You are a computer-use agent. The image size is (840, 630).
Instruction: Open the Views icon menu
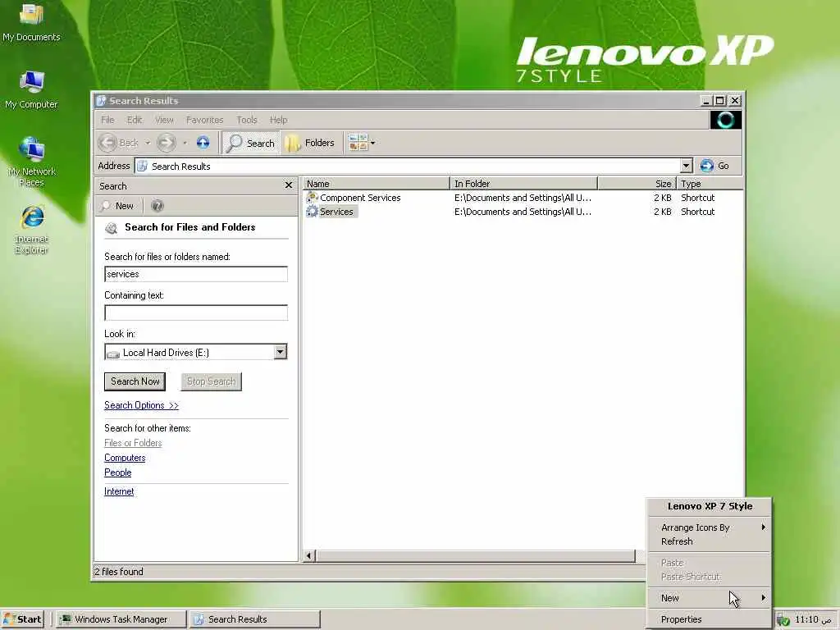coord(358,143)
